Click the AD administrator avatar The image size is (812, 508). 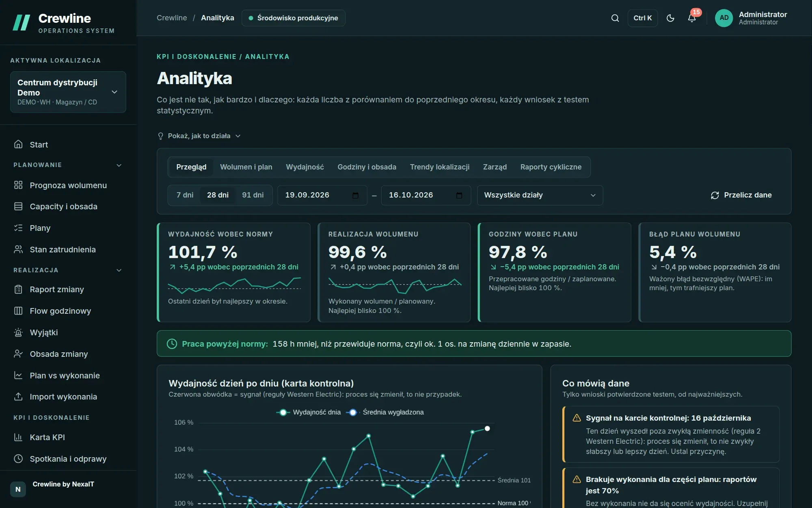coord(724,18)
